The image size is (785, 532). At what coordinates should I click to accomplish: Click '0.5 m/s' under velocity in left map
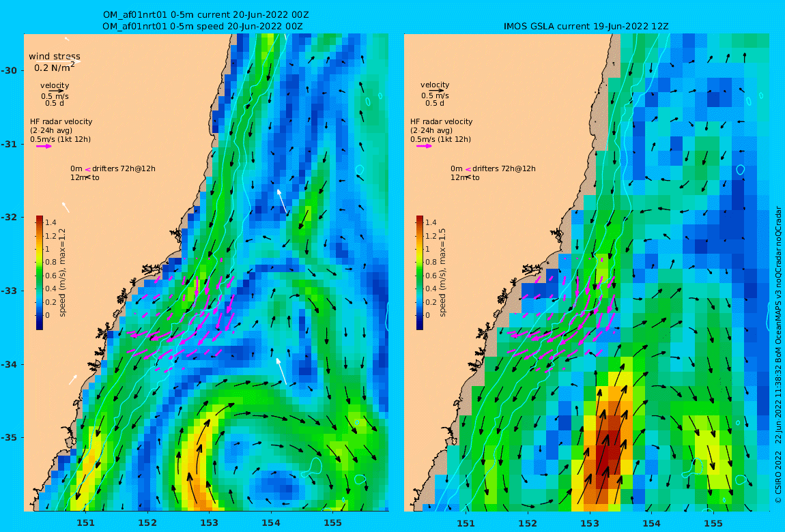55,96
